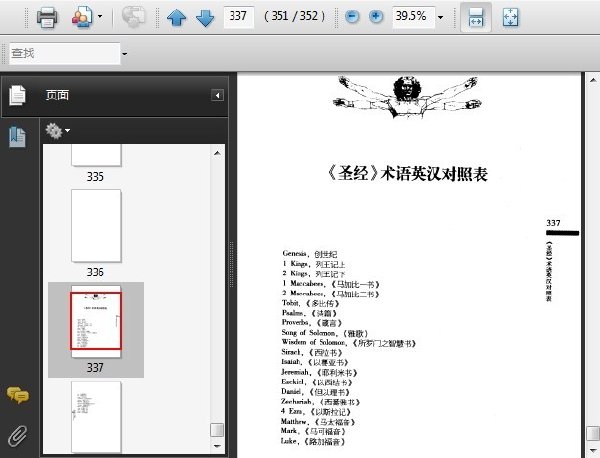Open the Comments panel icon
The image size is (600, 458).
pos(18,395)
